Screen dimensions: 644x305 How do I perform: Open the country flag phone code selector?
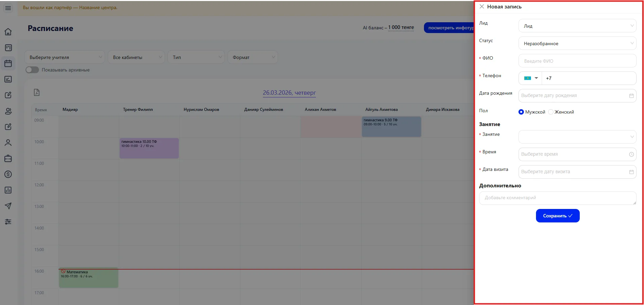(531, 78)
